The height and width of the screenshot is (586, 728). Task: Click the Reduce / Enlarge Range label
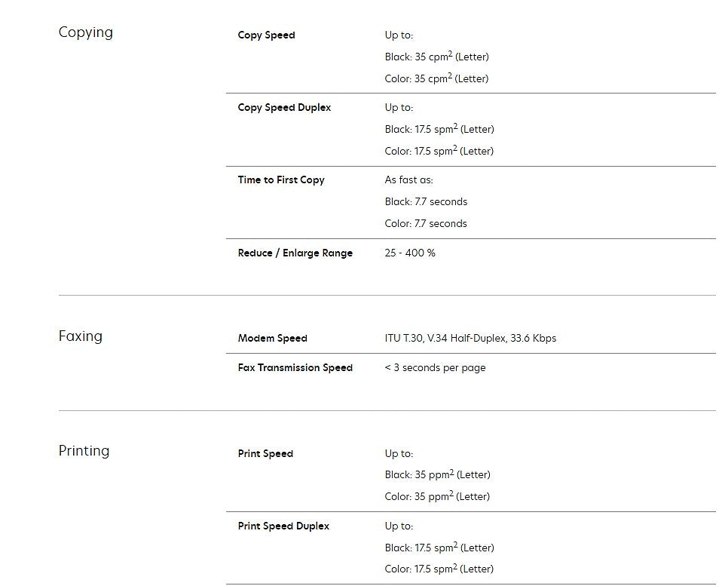click(295, 253)
